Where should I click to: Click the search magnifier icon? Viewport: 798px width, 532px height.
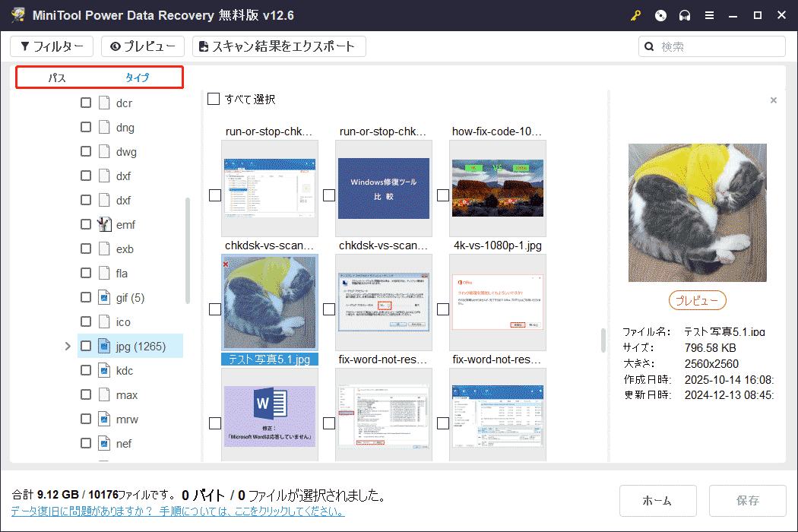[x=648, y=46]
